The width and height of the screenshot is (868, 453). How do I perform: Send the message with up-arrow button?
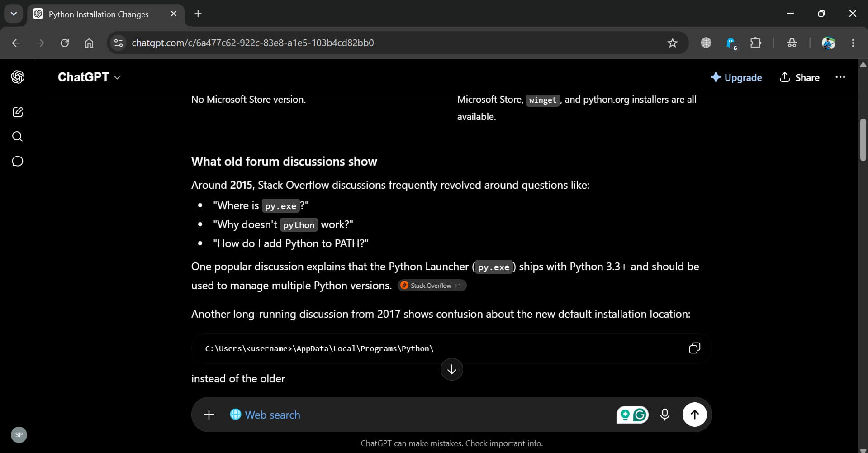click(x=694, y=415)
